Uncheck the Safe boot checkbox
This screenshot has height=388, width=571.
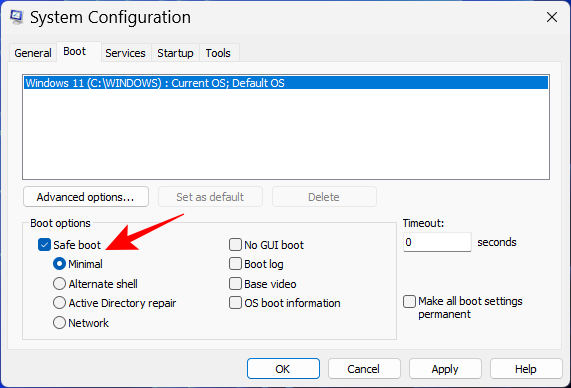pyautogui.click(x=44, y=245)
